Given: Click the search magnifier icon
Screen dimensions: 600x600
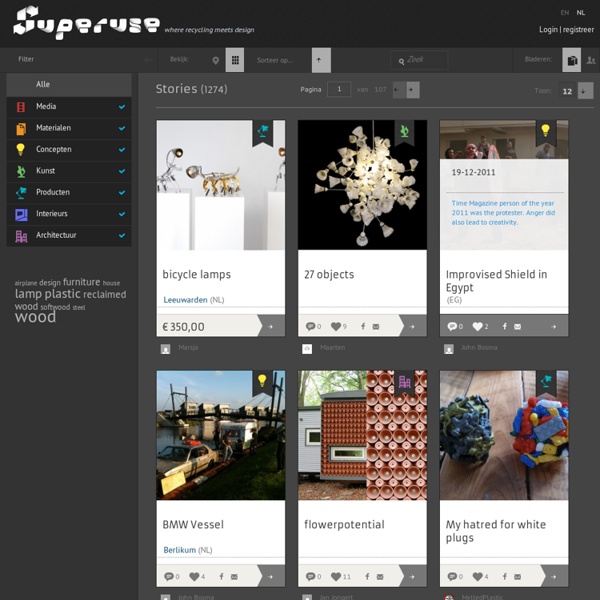Looking at the screenshot, I should (401, 61).
